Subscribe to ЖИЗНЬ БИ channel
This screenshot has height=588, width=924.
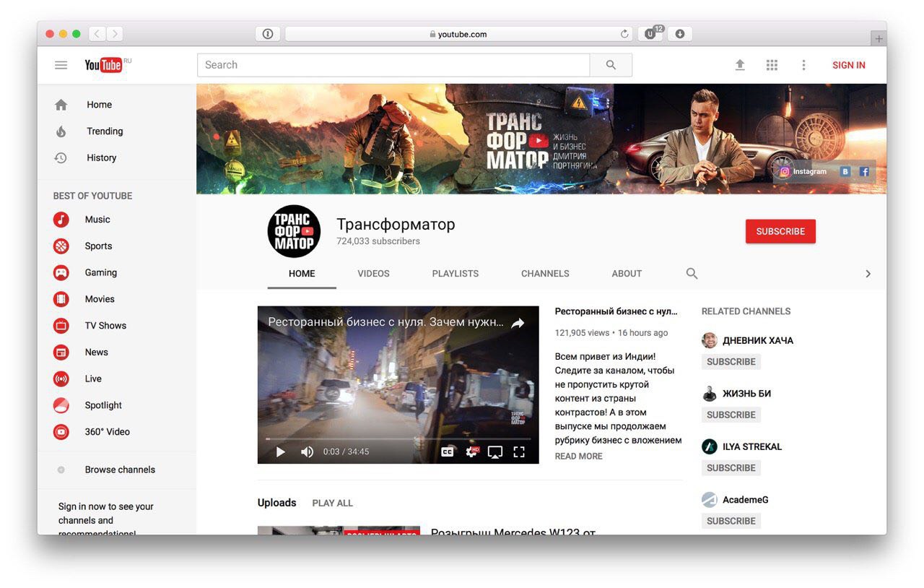[731, 415]
